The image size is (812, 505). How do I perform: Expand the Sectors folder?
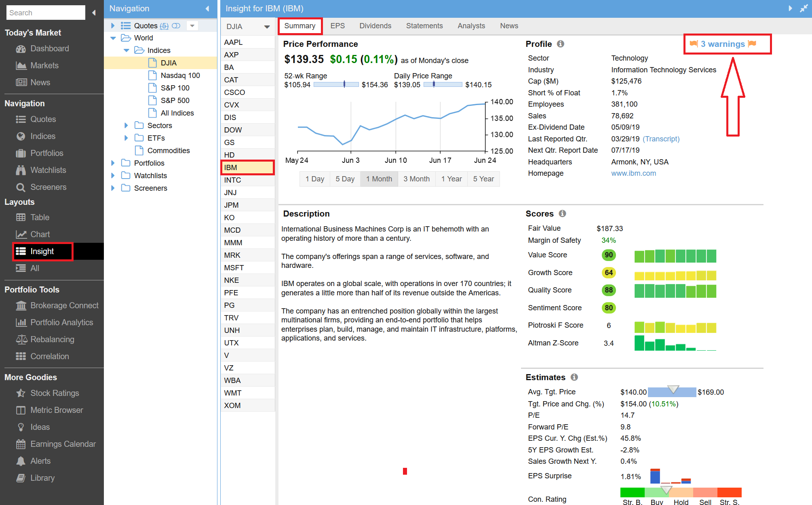pos(126,126)
